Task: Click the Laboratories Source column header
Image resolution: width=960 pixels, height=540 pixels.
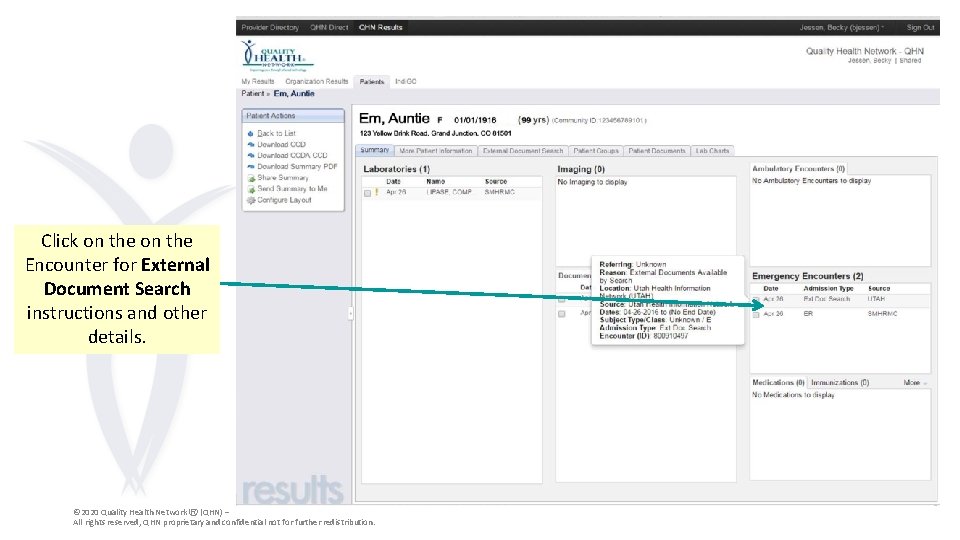Action: coord(496,182)
